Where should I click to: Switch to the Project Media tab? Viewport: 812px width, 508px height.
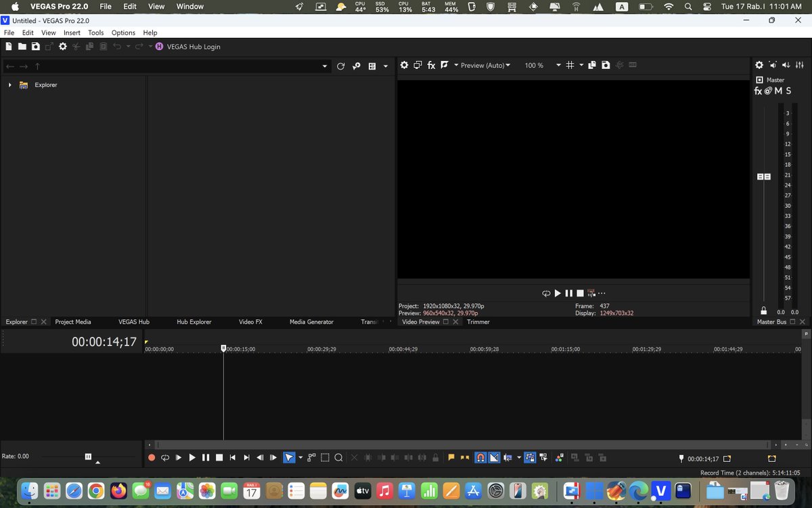(x=73, y=322)
